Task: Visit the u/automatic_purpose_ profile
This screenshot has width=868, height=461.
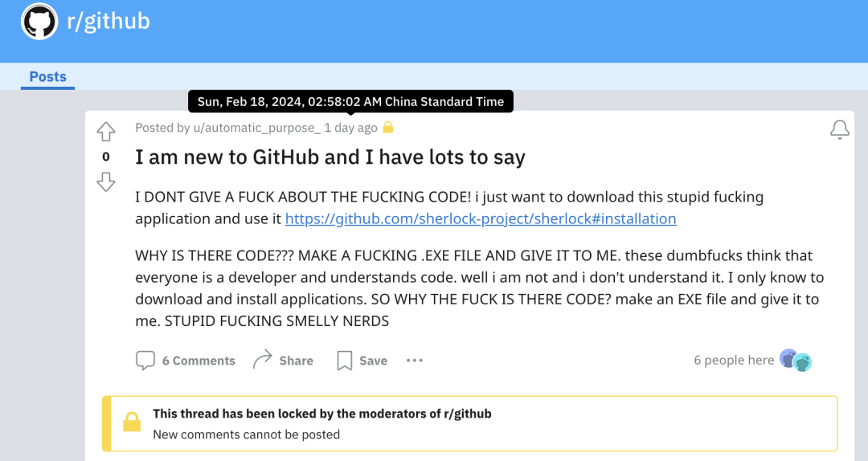Action: coord(257,128)
